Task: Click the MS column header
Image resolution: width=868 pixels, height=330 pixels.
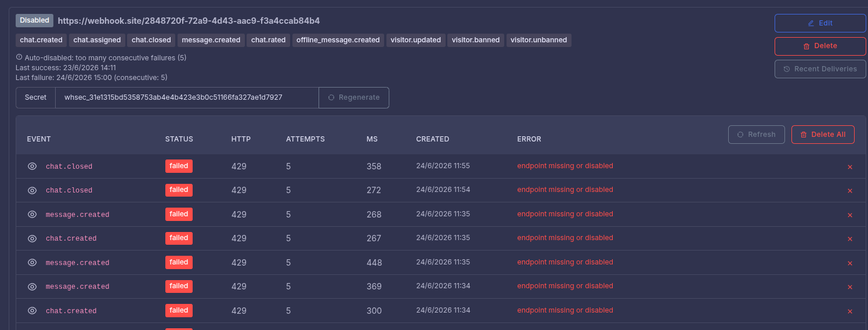Action: pyautogui.click(x=372, y=139)
